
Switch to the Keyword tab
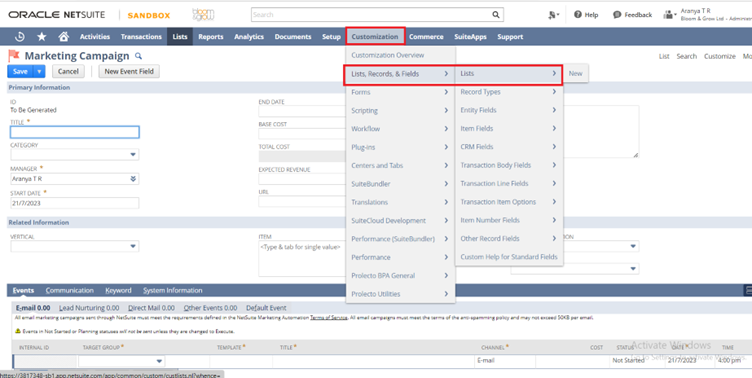click(x=118, y=290)
